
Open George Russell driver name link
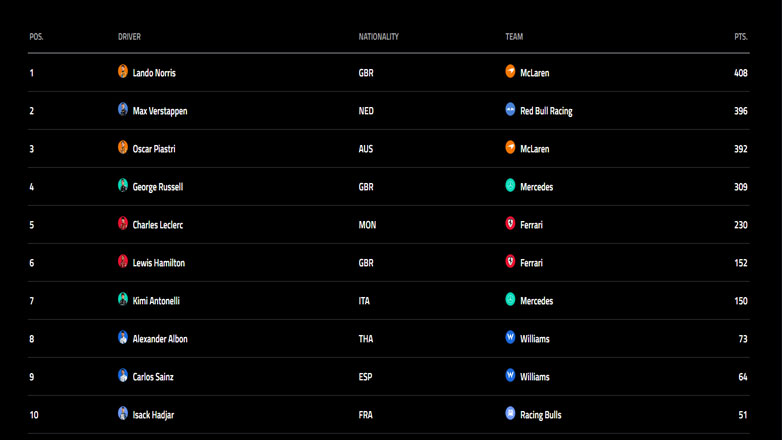point(158,187)
